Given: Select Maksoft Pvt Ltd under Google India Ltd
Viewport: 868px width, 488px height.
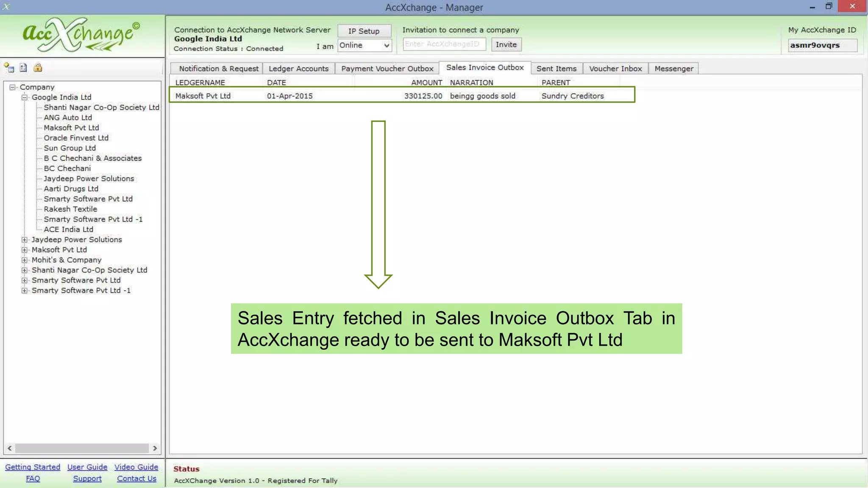Looking at the screenshot, I should tap(71, 128).
